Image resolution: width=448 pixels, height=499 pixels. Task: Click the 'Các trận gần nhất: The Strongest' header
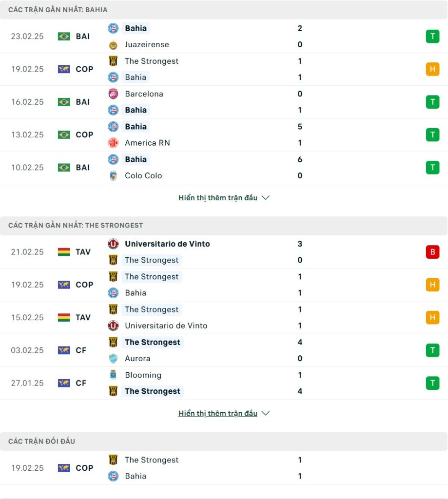coord(76,225)
